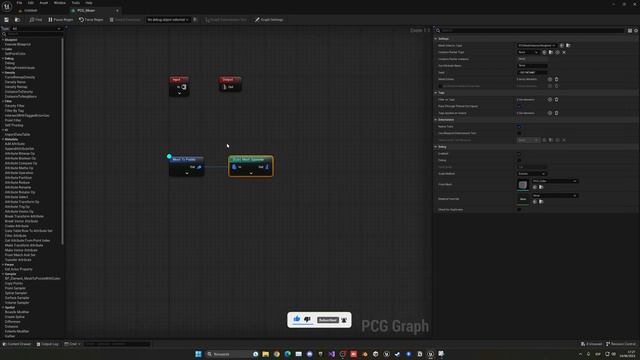Toggle the Enabled checkbox under Debug
This screenshot has height=360, width=640.
point(519,153)
